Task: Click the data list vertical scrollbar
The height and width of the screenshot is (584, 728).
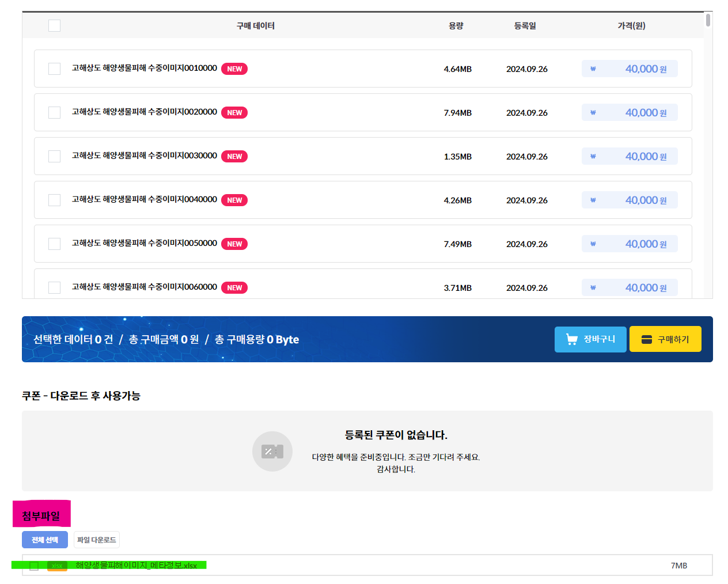Action: pyautogui.click(x=708, y=21)
